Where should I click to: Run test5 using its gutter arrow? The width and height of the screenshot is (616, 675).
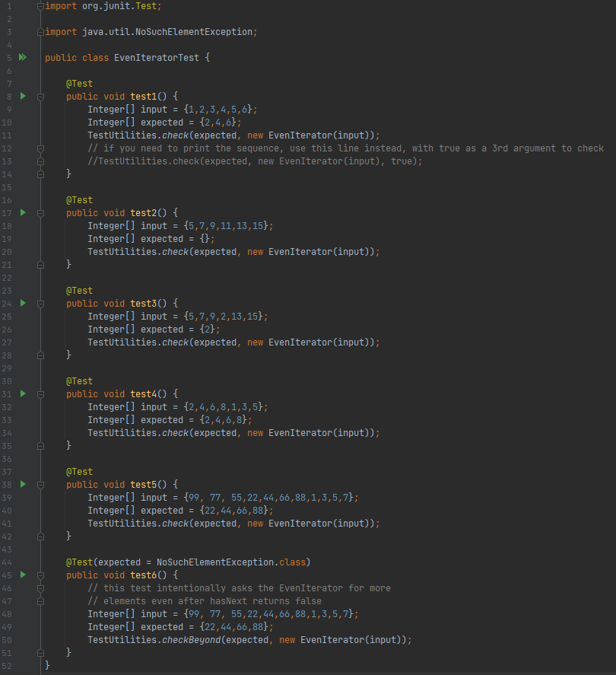[x=21, y=484]
